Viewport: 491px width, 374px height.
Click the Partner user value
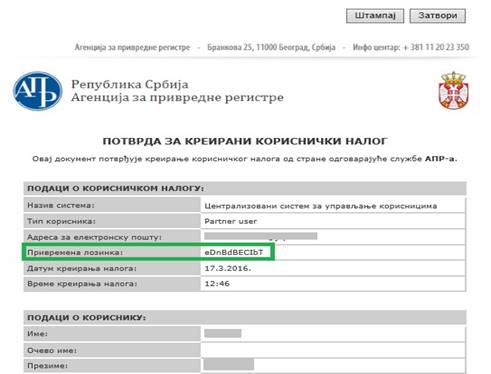(x=230, y=221)
